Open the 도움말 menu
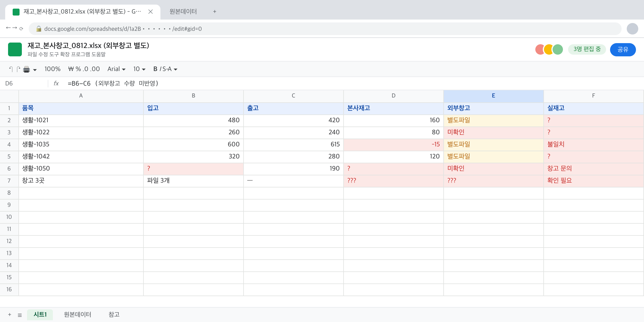The height and width of the screenshot is (322, 644). pyautogui.click(x=99, y=54)
